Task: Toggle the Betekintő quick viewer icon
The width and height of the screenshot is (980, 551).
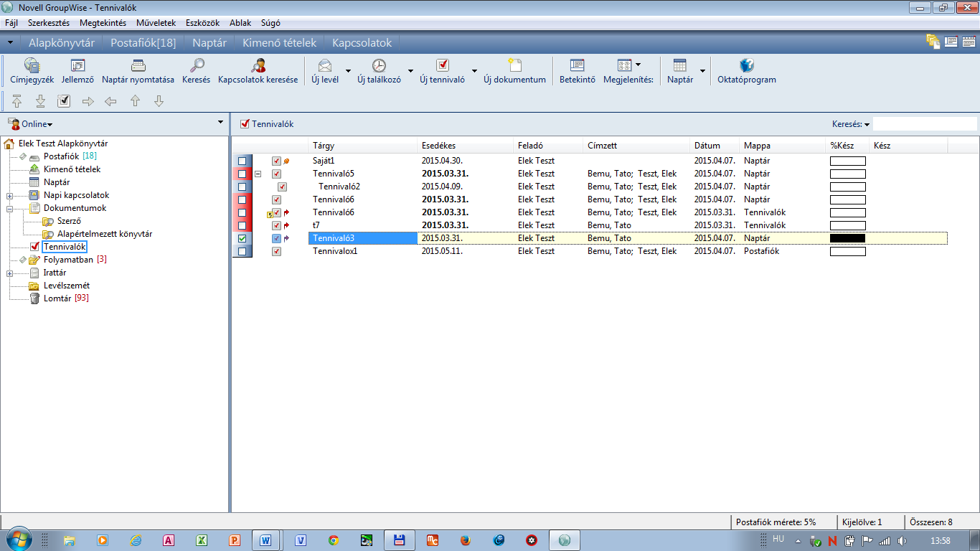Action: [x=577, y=65]
